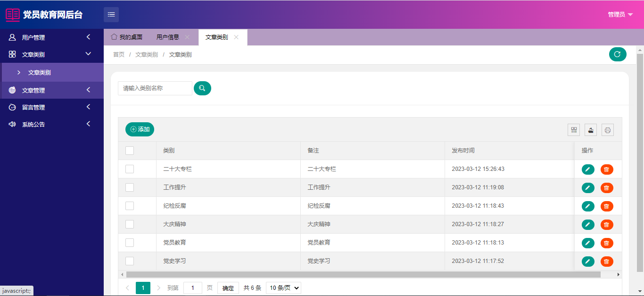The height and width of the screenshot is (296, 644).
Task: Click the home icon on 我的桌面 tab
Action: pyautogui.click(x=114, y=36)
